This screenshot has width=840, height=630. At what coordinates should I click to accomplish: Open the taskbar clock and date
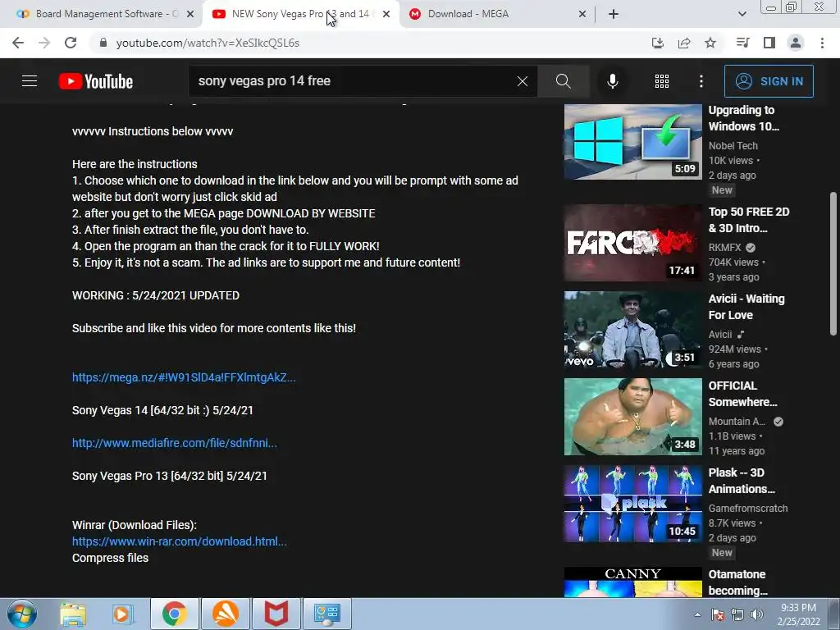pyautogui.click(x=798, y=614)
